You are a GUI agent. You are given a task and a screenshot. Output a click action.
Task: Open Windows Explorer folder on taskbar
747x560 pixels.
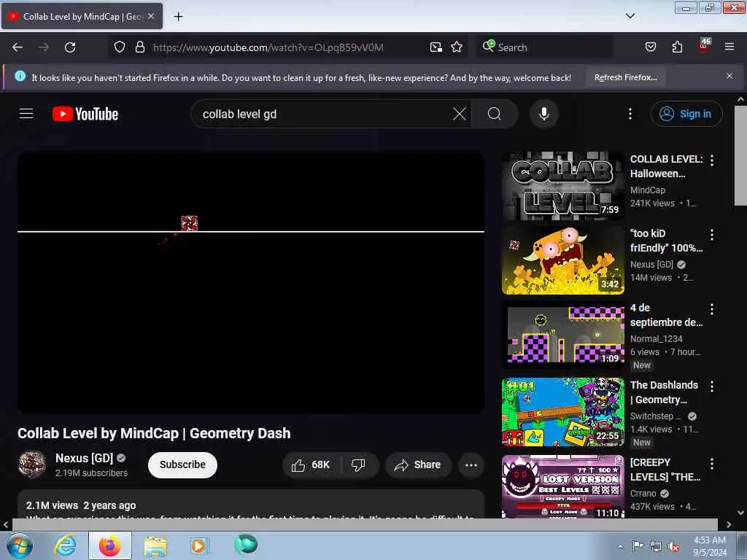coord(155,545)
